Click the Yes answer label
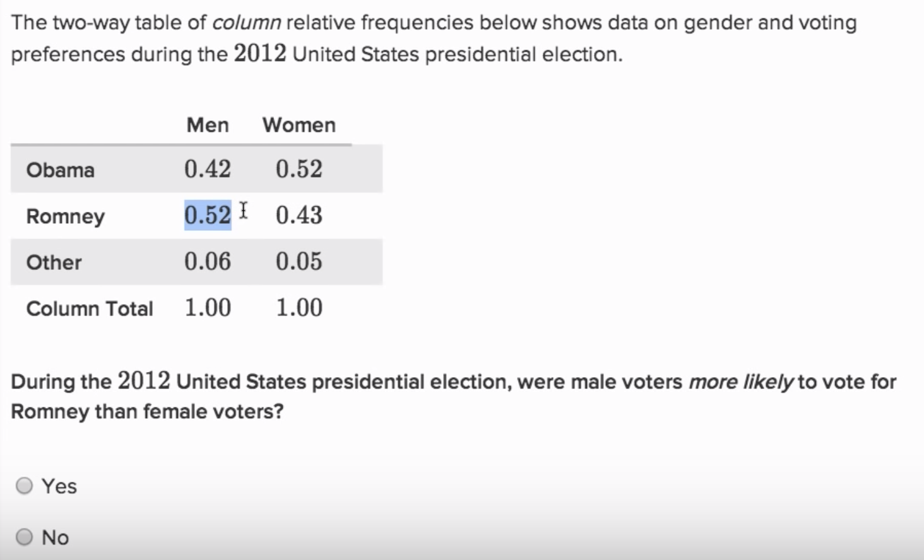The image size is (924, 560). (x=59, y=486)
